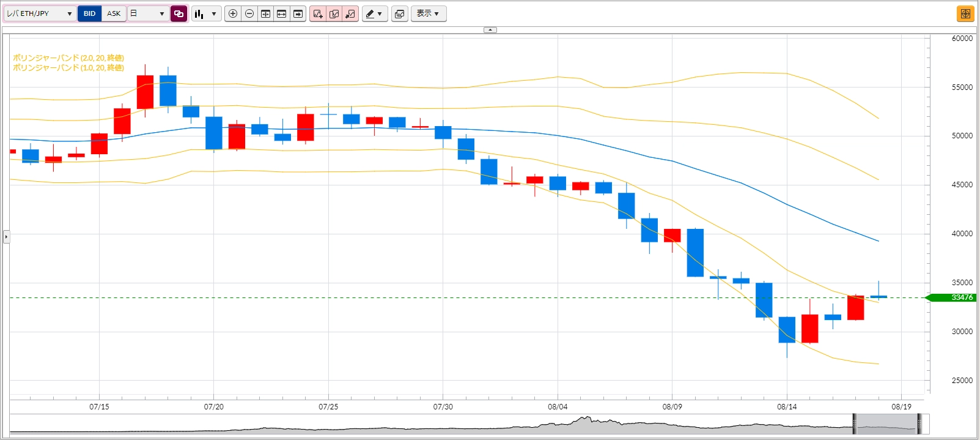
Task: Click the range slider handle in overview bar
Action: 856,423
